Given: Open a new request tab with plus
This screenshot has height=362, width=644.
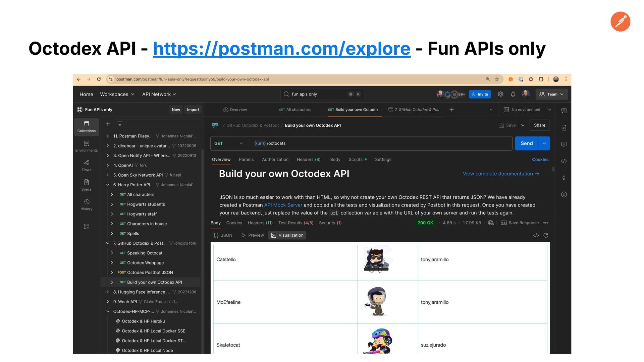Looking at the screenshot, I should coord(451,110).
